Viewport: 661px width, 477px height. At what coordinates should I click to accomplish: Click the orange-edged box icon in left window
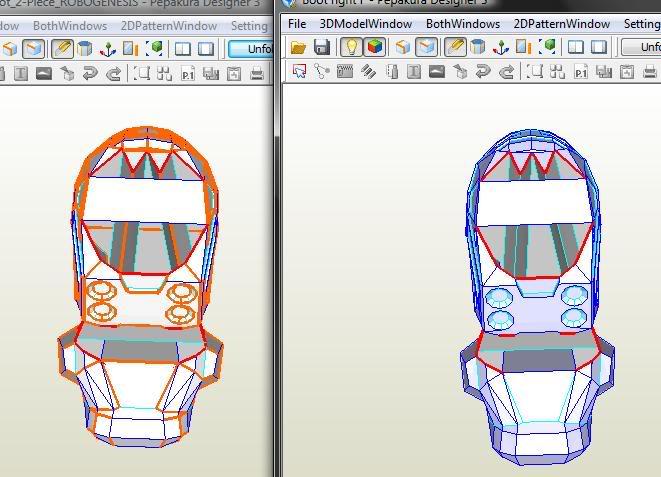[9, 49]
